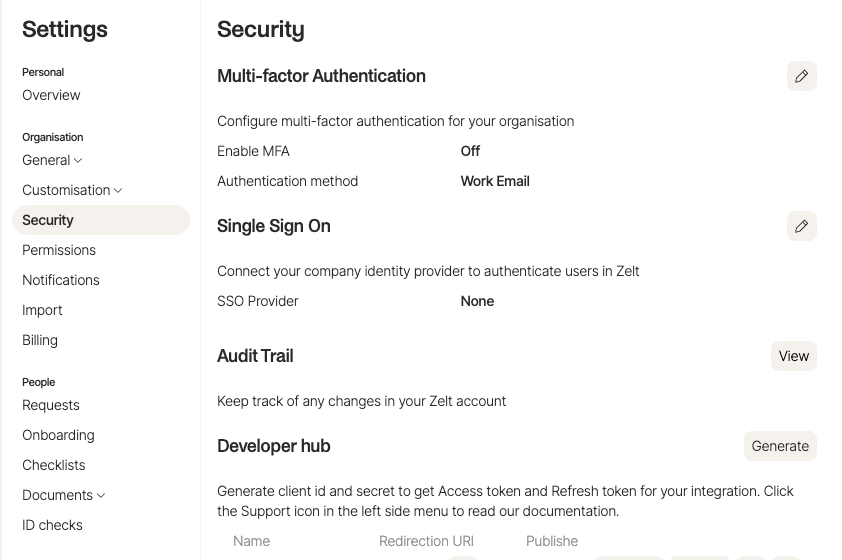Click the Name column header
This screenshot has width=842, height=560.
coord(252,541)
